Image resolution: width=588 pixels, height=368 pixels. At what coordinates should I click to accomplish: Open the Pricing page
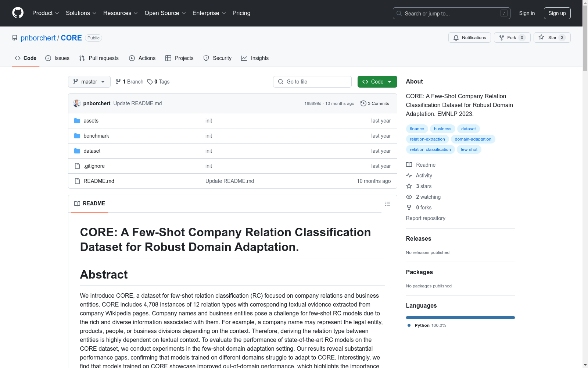(241, 13)
